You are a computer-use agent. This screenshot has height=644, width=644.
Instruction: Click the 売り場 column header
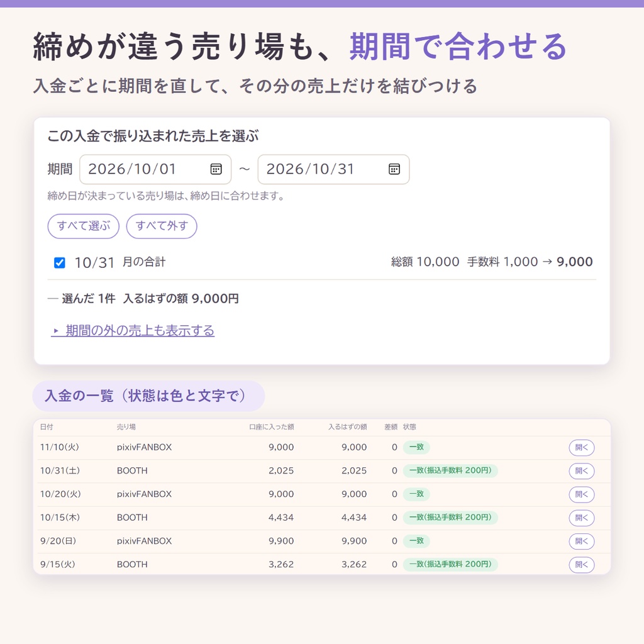pyautogui.click(x=126, y=427)
